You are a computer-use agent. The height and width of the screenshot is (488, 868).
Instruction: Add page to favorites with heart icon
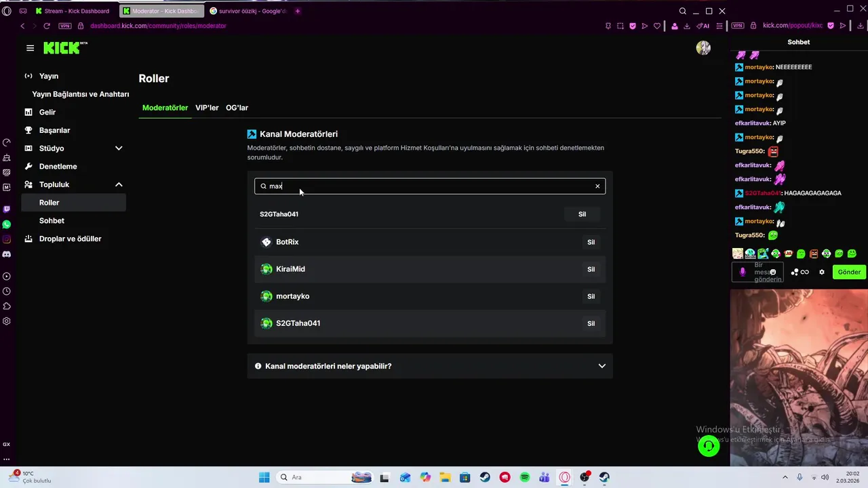pos(656,26)
